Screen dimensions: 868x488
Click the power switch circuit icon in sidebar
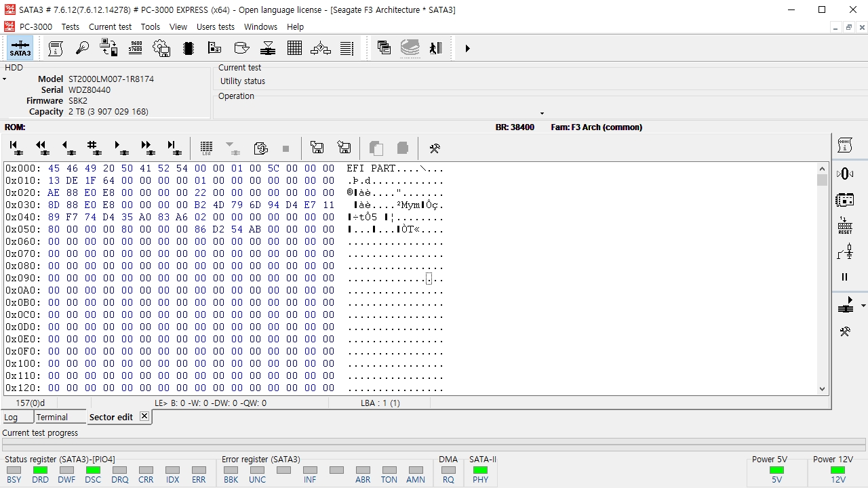pyautogui.click(x=845, y=251)
